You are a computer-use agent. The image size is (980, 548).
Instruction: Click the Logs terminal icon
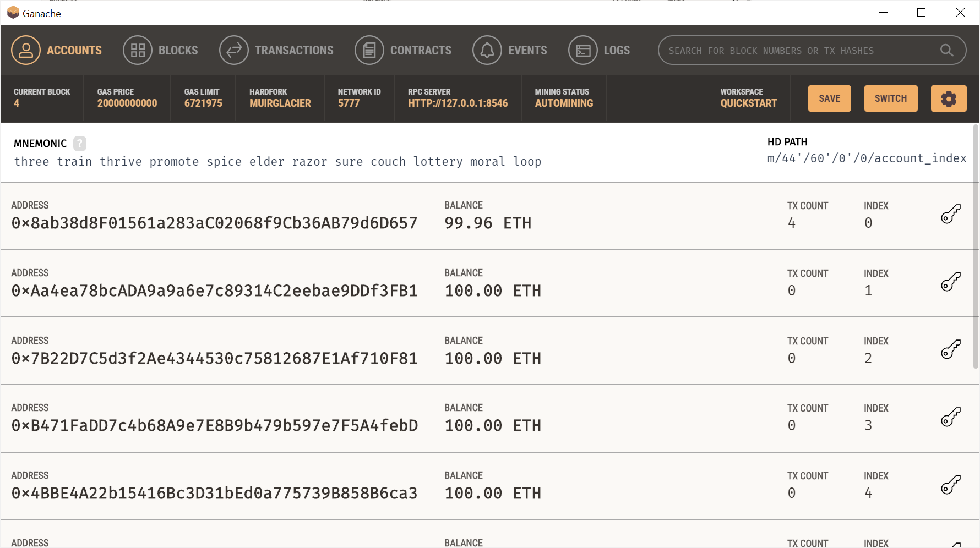(583, 50)
